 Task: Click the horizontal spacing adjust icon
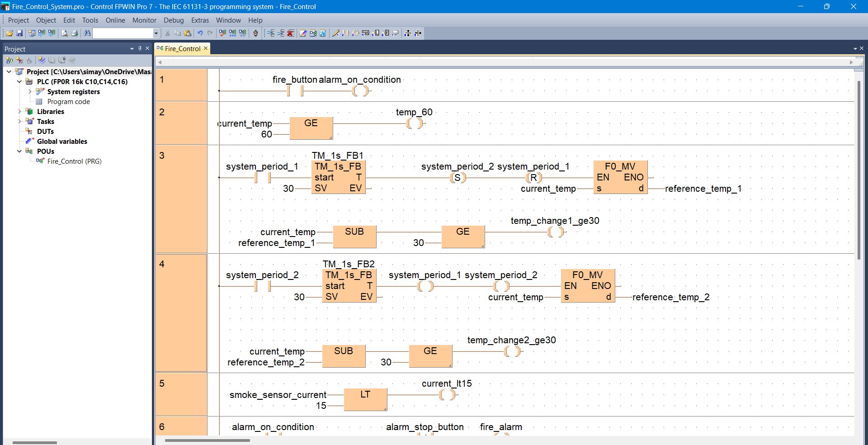click(418, 33)
